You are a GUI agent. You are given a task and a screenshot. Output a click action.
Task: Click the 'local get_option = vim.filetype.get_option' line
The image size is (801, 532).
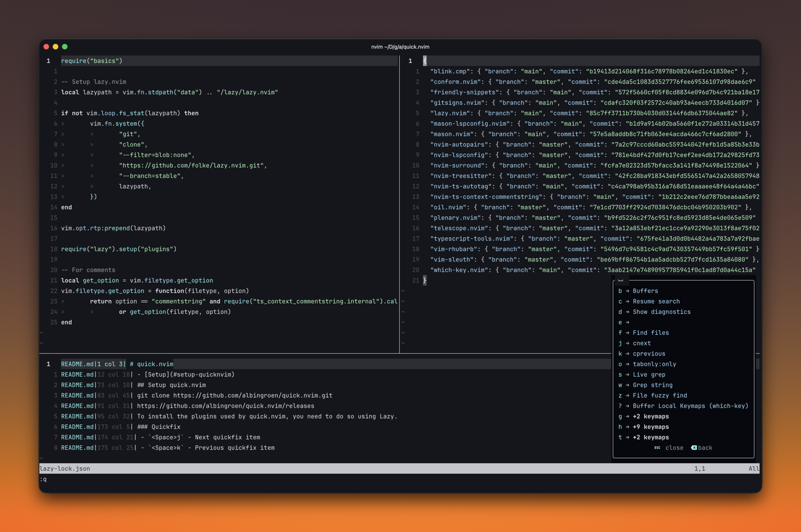pos(137,280)
